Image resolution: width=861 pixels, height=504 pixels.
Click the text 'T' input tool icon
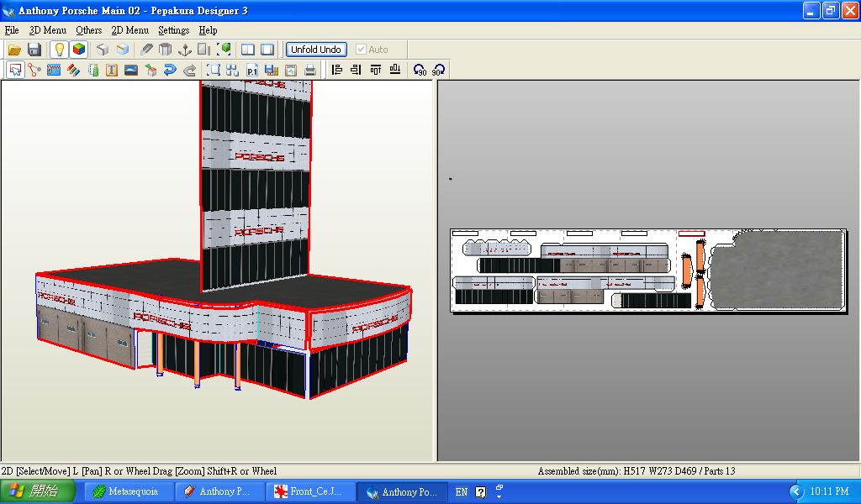(x=112, y=70)
